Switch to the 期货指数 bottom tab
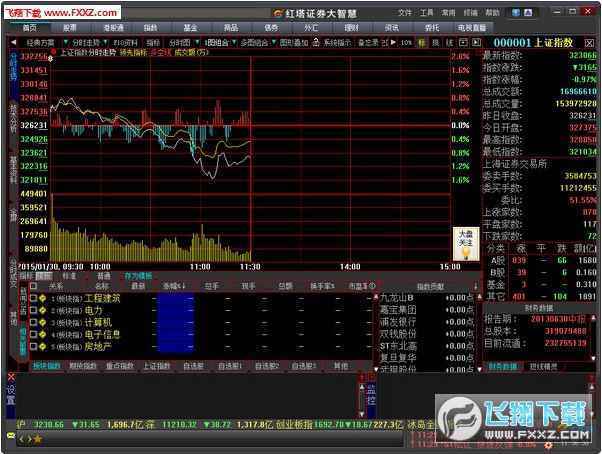The height and width of the screenshot is (454, 602). tap(83, 366)
